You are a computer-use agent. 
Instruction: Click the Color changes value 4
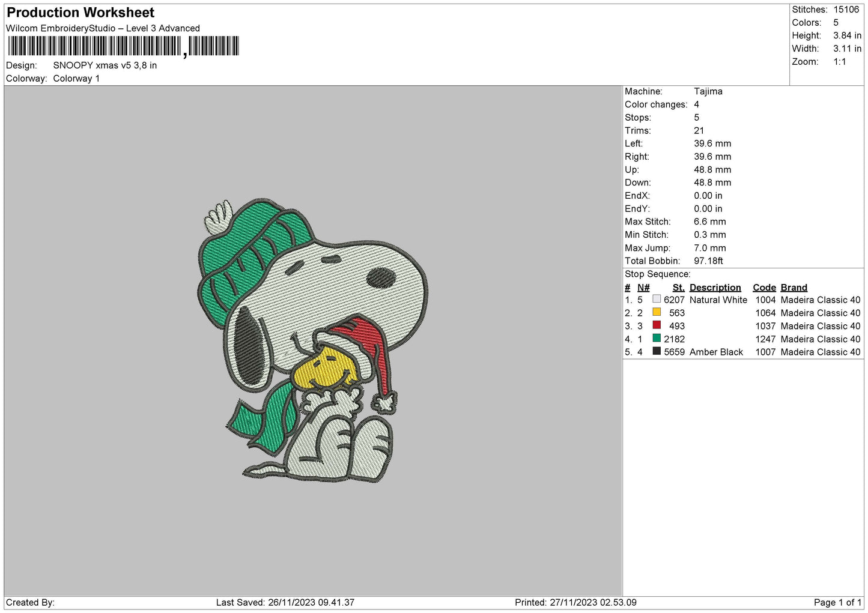click(697, 104)
